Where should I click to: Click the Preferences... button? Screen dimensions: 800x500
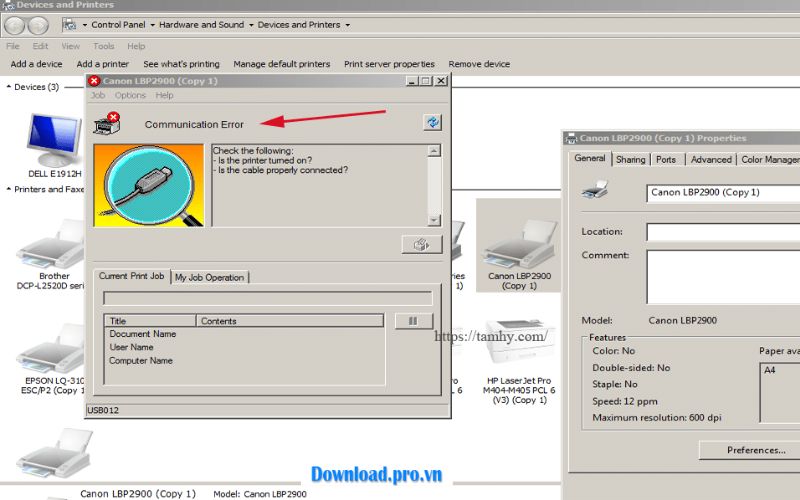755,450
